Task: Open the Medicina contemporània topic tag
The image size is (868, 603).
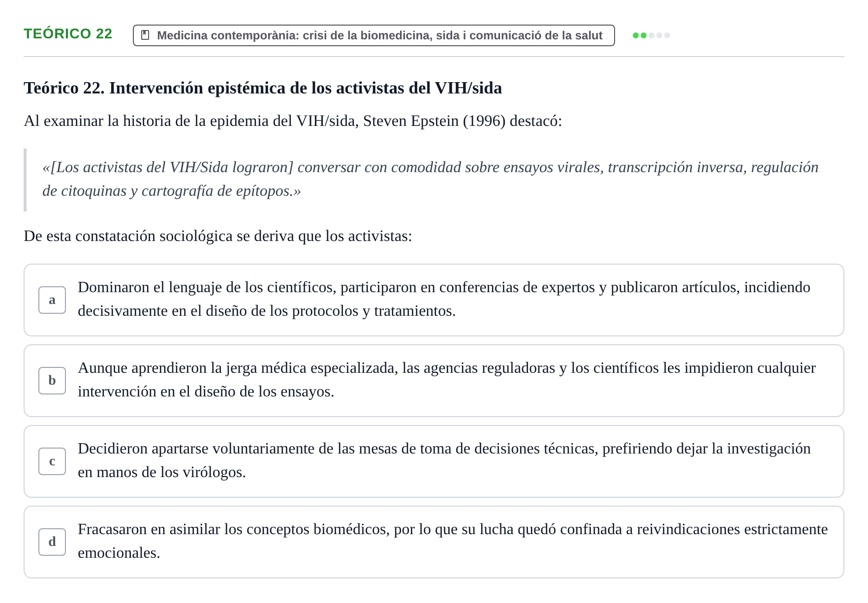Action: [374, 35]
